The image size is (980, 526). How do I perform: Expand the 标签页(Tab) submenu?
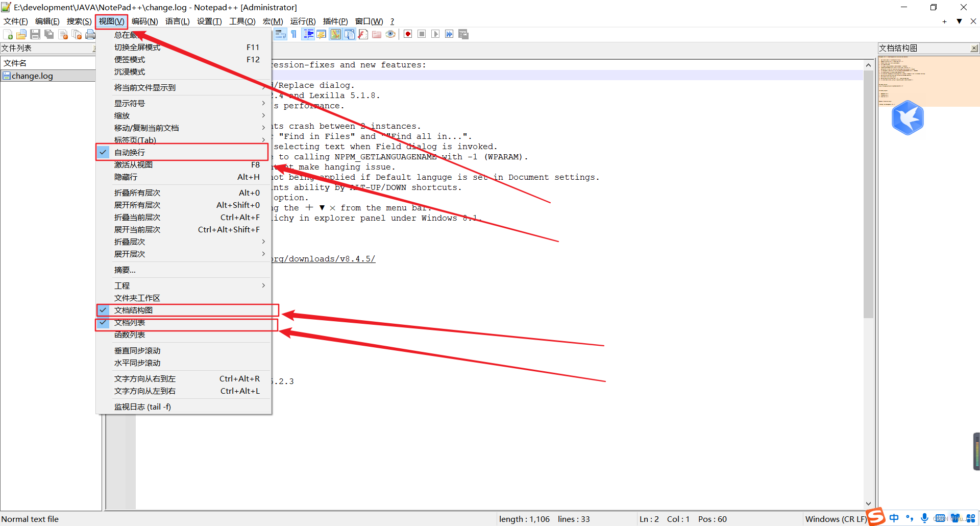click(184, 140)
